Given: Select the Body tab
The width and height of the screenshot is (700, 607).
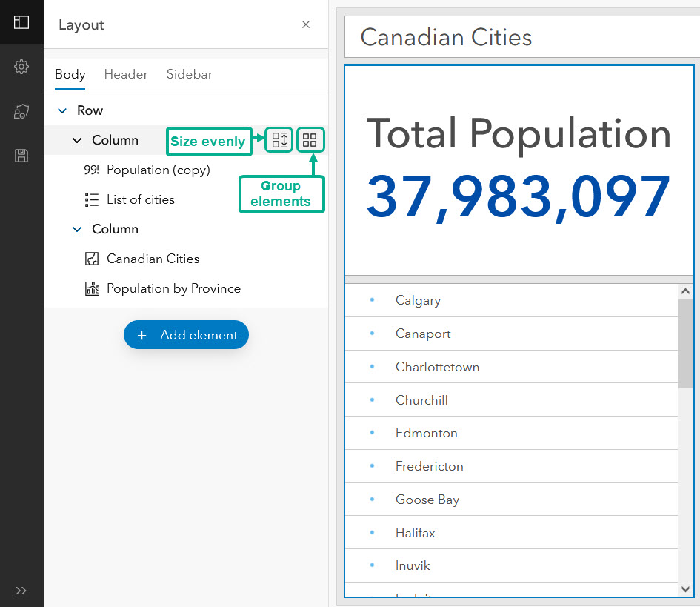Looking at the screenshot, I should coord(70,74).
